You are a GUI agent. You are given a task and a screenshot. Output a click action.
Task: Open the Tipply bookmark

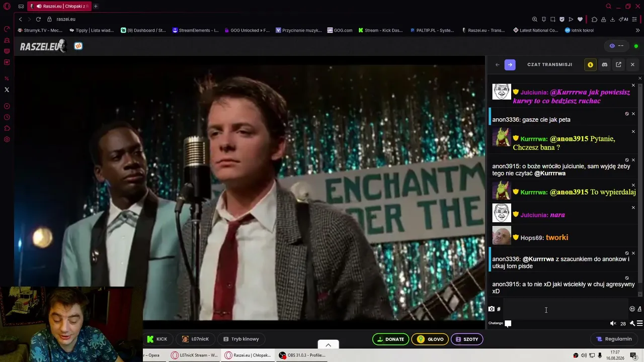click(92, 30)
